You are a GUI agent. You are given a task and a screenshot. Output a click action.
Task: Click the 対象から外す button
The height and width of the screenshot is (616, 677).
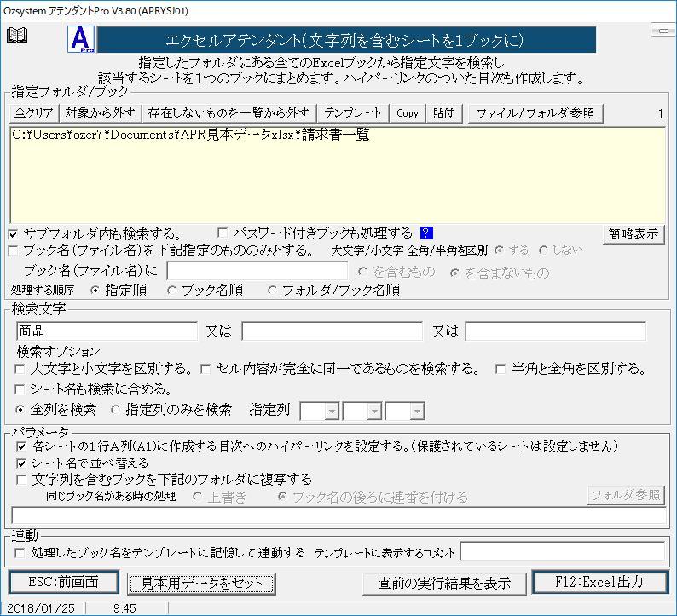(100, 113)
